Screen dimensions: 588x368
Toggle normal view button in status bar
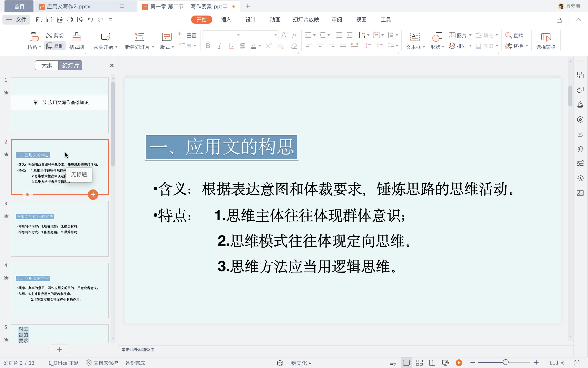click(406, 363)
